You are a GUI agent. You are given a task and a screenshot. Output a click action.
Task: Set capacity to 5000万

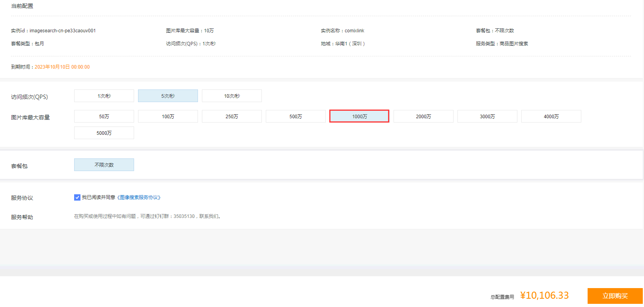coord(104,133)
